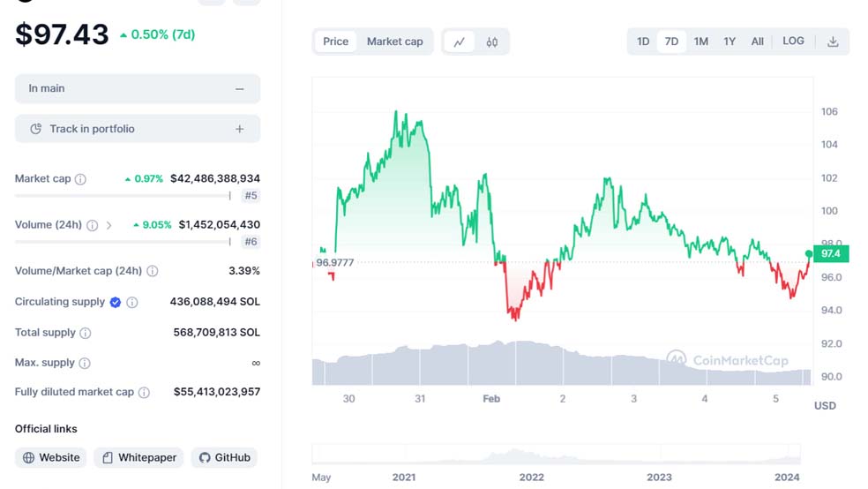
Task: Click Total supply info icon
Action: point(86,333)
